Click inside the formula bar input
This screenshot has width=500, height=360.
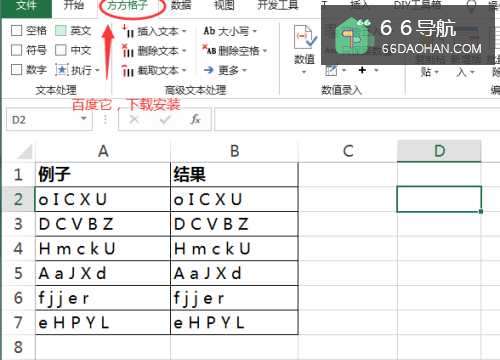click(x=357, y=119)
